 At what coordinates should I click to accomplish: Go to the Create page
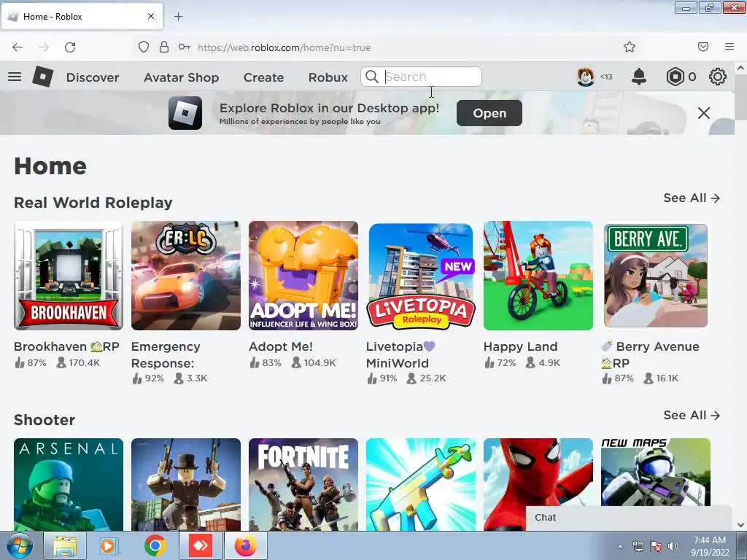coord(263,77)
